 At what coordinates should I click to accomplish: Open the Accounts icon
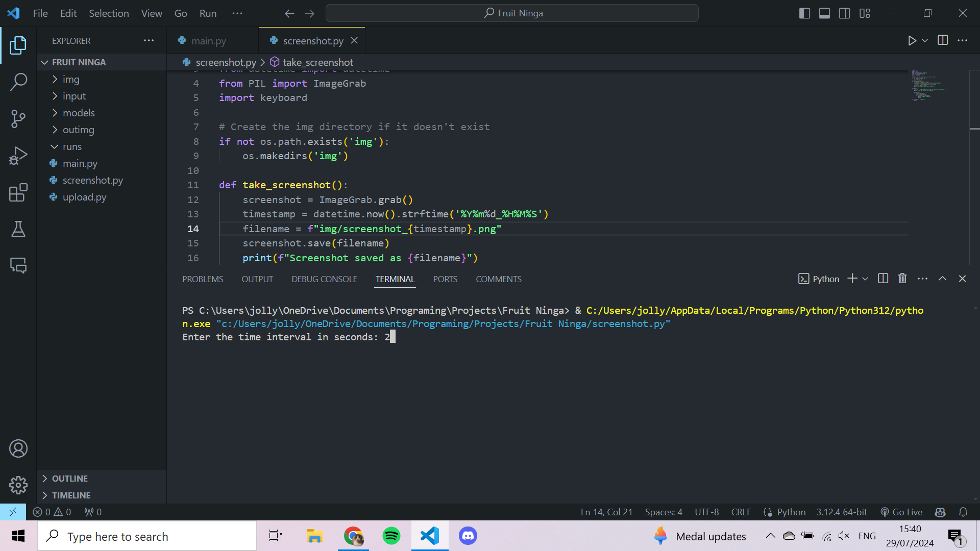tap(18, 448)
